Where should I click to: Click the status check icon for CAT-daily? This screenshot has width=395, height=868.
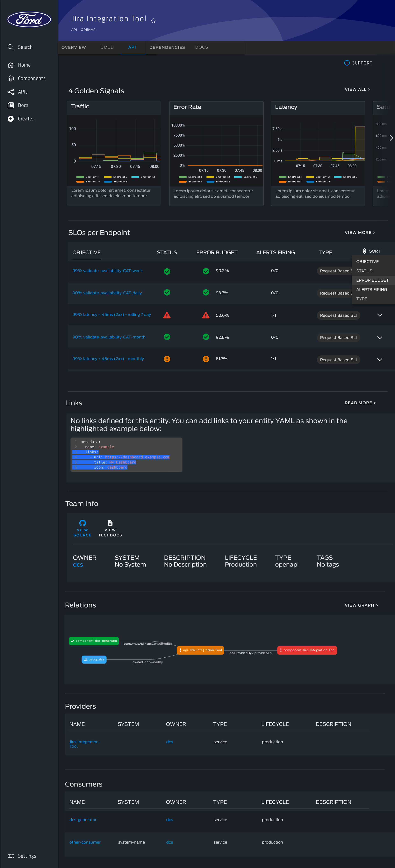(167, 292)
